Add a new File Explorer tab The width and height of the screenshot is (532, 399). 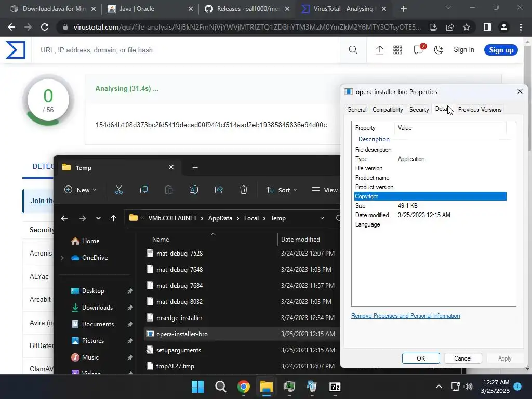point(195,168)
